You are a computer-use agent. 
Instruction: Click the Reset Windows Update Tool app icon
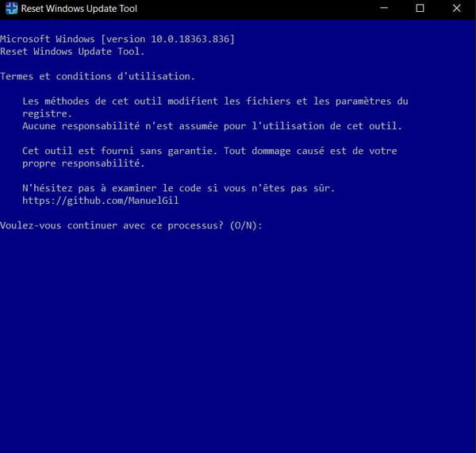(x=12, y=9)
